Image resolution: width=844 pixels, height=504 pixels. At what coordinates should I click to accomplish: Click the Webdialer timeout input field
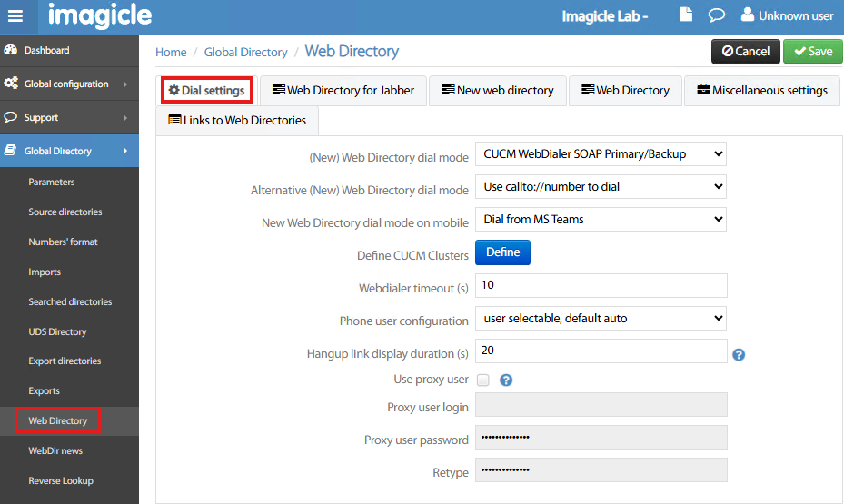601,285
